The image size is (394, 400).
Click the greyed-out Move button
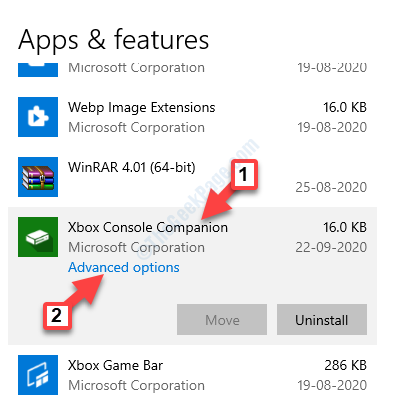(222, 319)
